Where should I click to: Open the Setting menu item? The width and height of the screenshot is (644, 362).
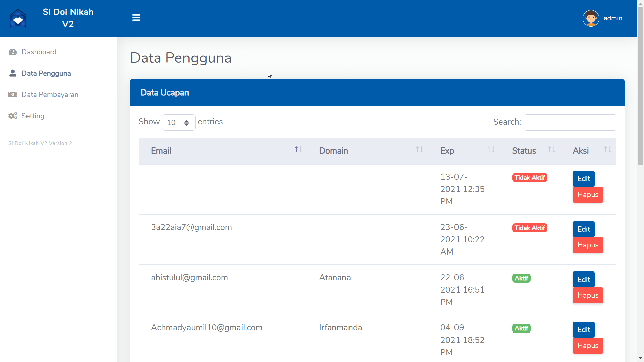coord(33,116)
